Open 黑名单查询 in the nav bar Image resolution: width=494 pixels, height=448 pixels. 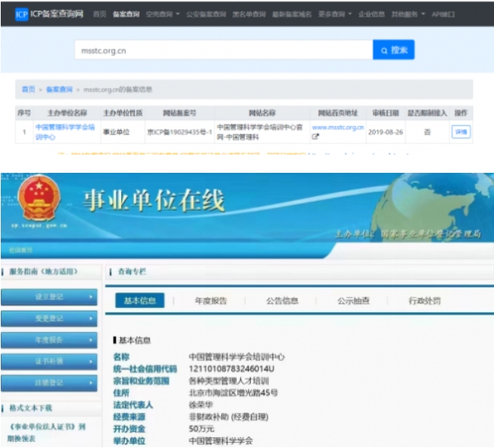tap(249, 14)
